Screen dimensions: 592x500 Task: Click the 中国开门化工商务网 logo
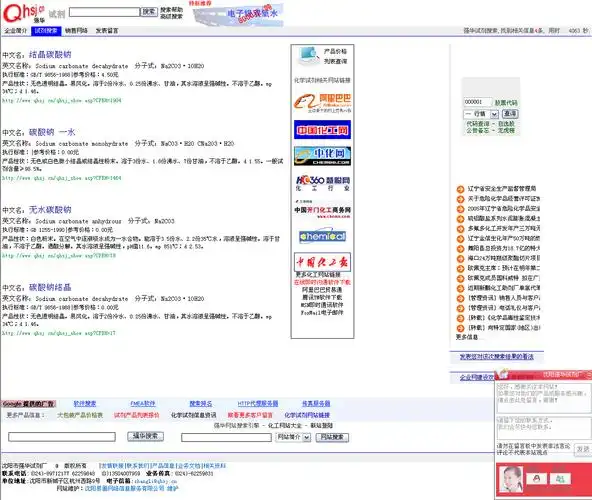point(322,210)
